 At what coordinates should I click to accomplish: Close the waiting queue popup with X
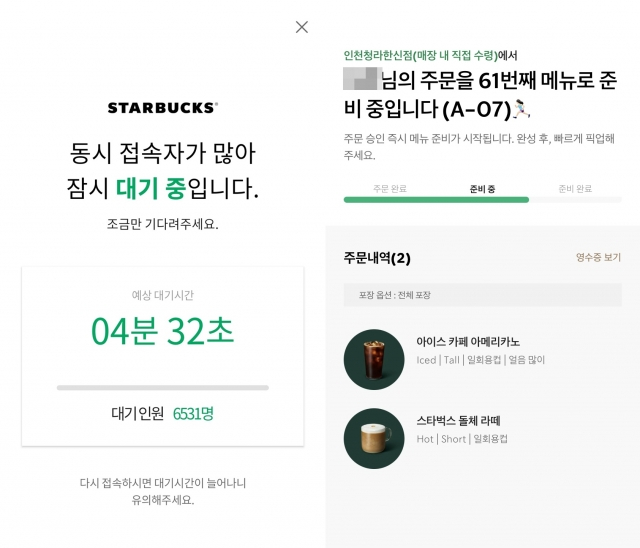coord(302,27)
